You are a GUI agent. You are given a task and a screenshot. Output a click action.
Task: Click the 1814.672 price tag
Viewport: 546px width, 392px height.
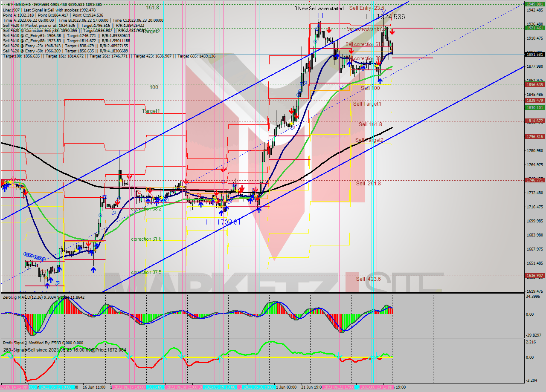[x=535, y=121]
